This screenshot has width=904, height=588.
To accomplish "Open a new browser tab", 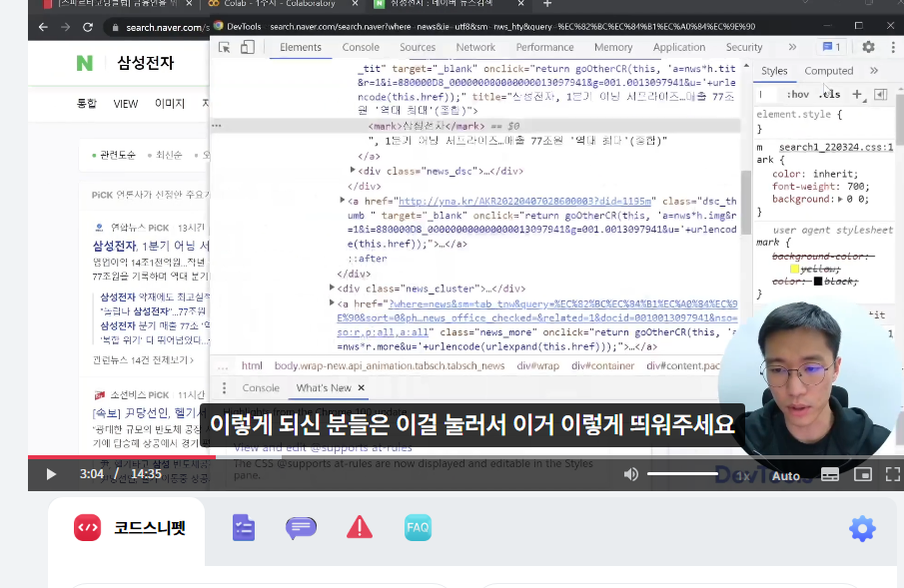I will coord(547,4).
